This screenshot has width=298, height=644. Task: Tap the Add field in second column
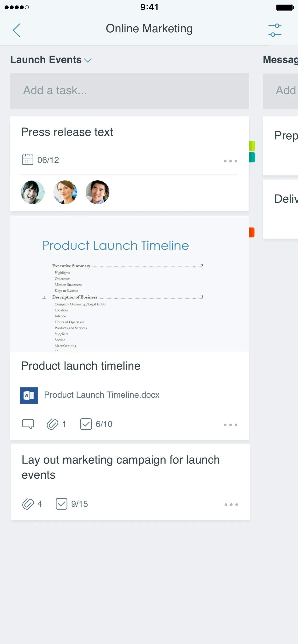point(280,91)
